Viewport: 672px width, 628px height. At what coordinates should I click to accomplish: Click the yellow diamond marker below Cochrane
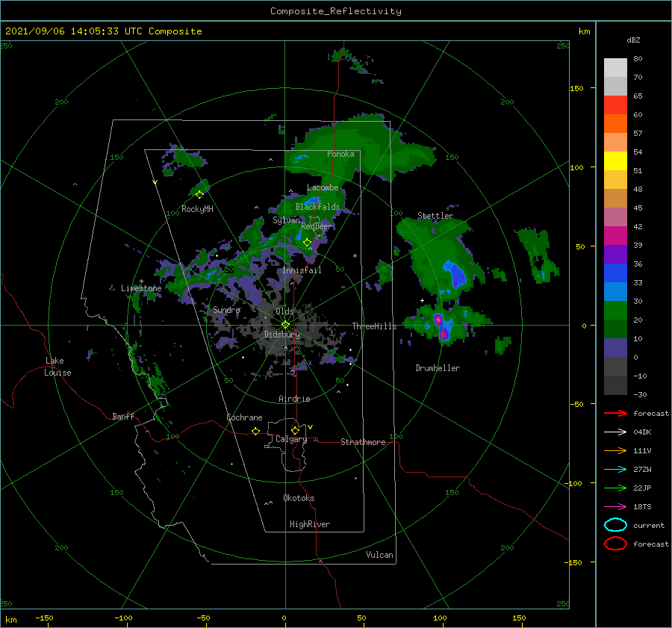pos(255,431)
